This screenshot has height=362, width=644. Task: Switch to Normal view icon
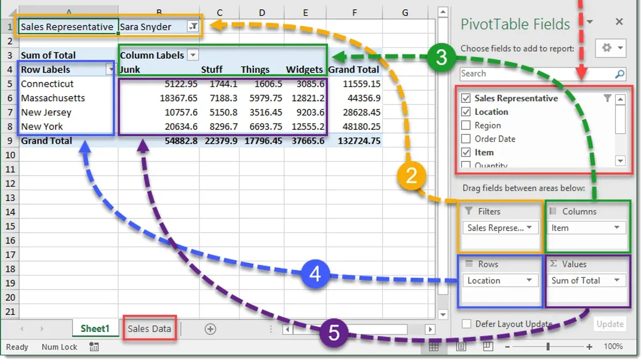[434, 347]
